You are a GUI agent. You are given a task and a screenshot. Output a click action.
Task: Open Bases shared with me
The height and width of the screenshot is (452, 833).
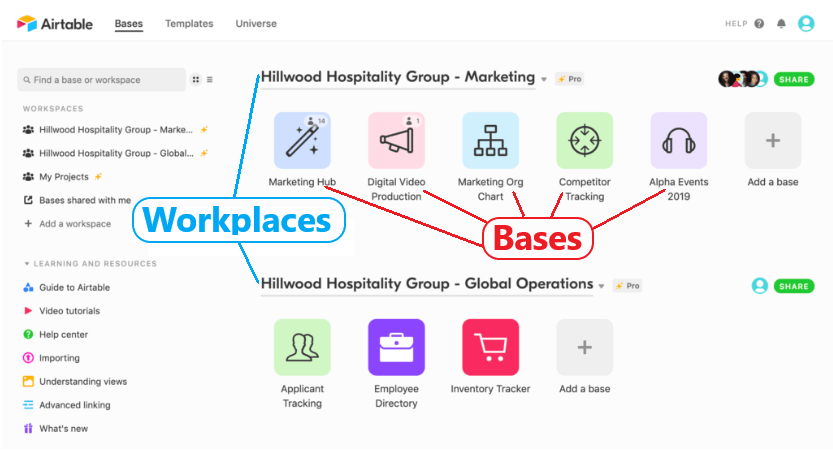coord(77,200)
